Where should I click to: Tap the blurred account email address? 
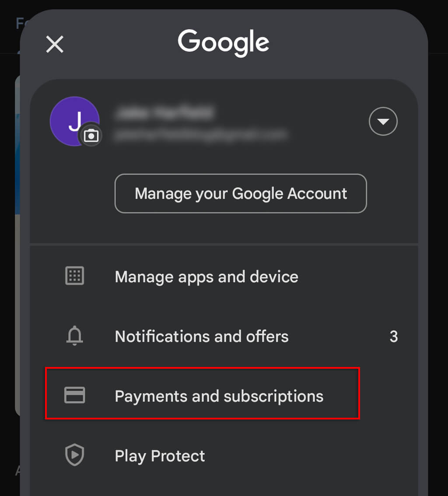point(200,133)
